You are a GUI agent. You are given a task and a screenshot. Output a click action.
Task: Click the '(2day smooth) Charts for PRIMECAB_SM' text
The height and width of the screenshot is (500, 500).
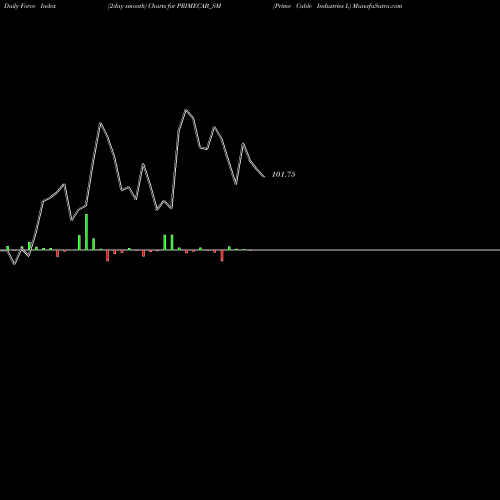(164, 6)
